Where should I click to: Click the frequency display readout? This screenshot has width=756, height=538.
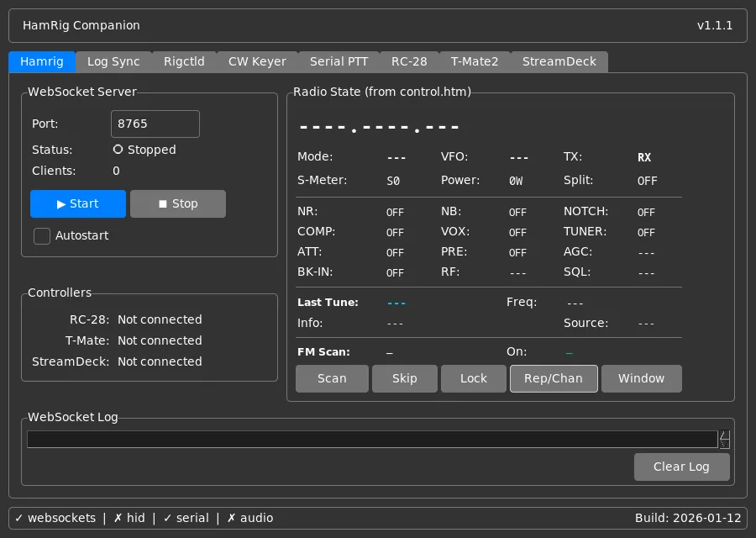pyautogui.click(x=379, y=128)
